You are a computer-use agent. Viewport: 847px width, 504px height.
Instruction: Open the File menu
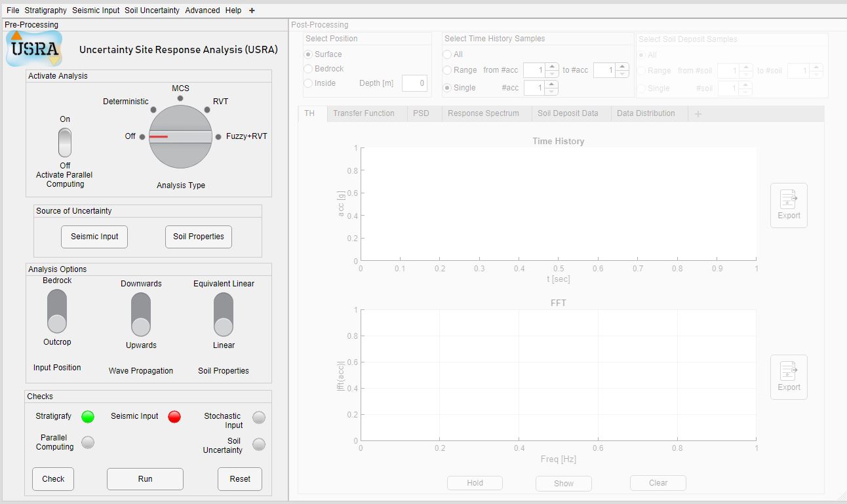click(12, 10)
